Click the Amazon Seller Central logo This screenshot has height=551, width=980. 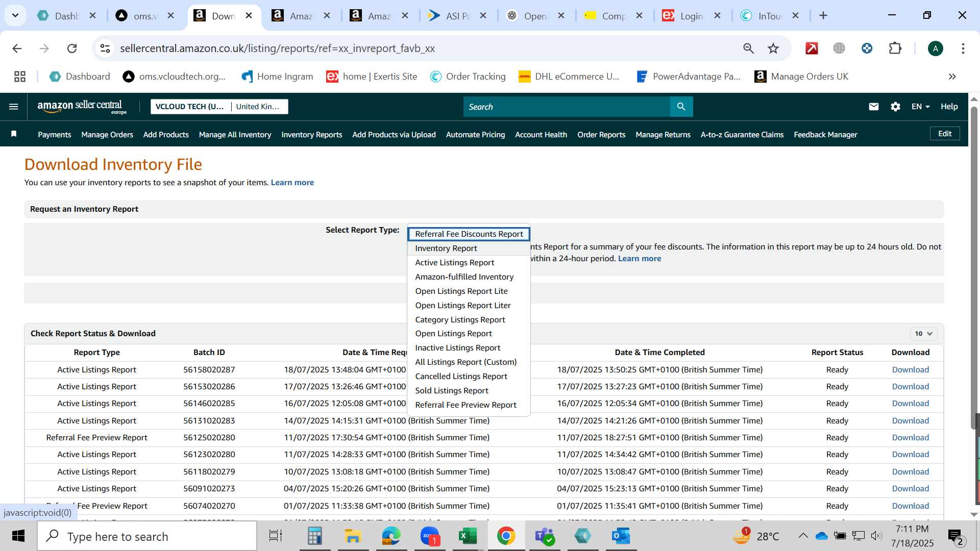point(82,107)
